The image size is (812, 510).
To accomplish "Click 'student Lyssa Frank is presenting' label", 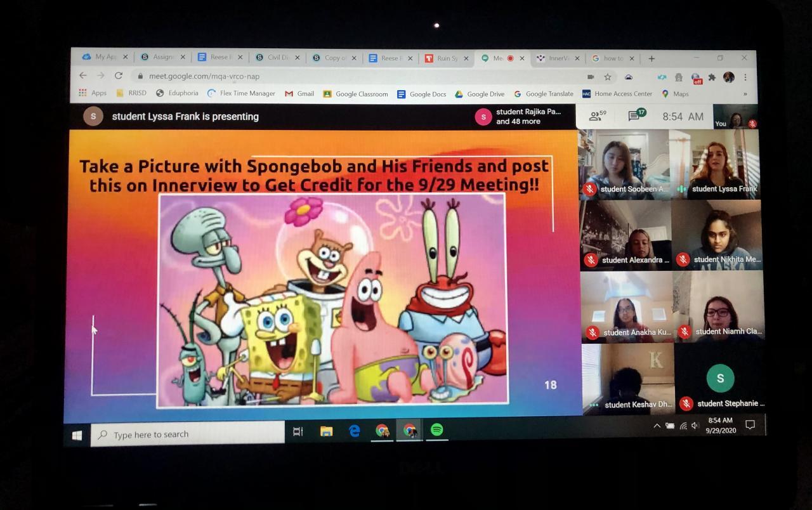I will [185, 117].
